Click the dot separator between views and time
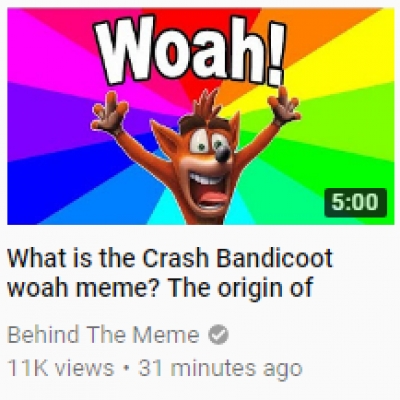 pyautogui.click(x=126, y=369)
